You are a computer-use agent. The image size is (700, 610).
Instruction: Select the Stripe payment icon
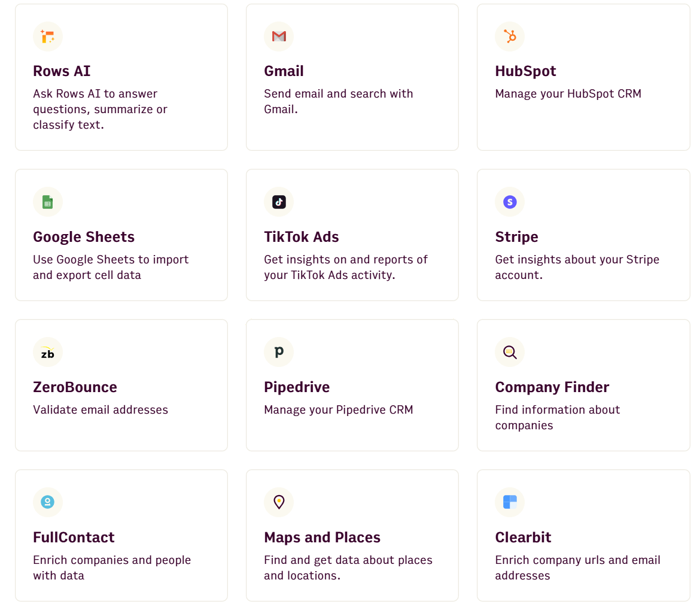(x=510, y=202)
